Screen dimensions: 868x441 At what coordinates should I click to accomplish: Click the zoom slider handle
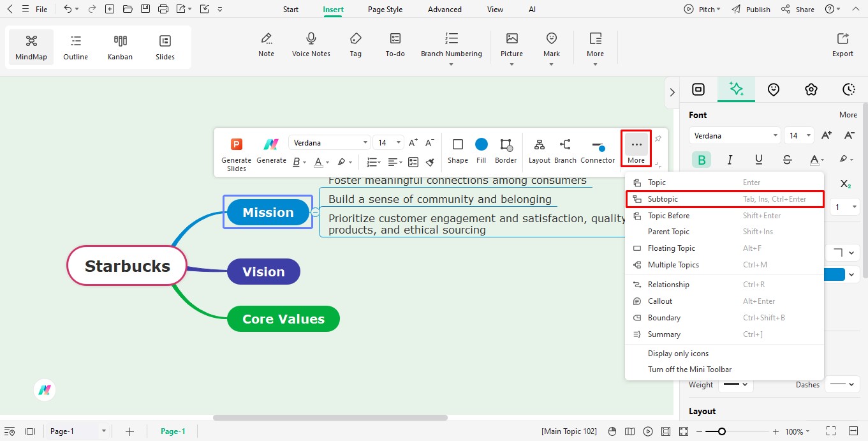click(721, 431)
